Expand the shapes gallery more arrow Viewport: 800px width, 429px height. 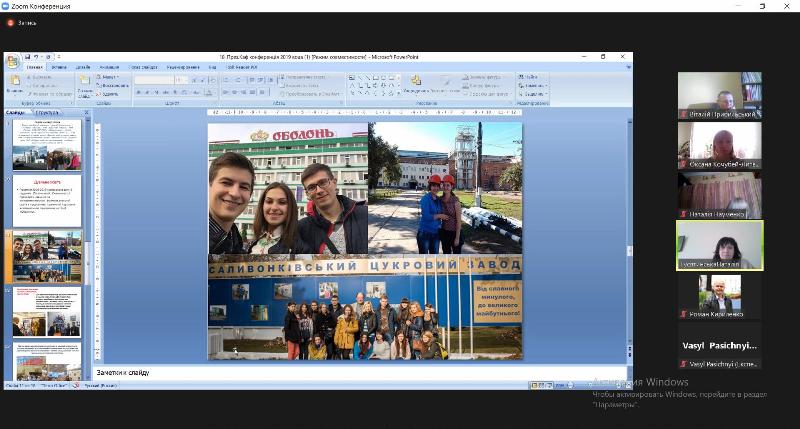(399, 92)
